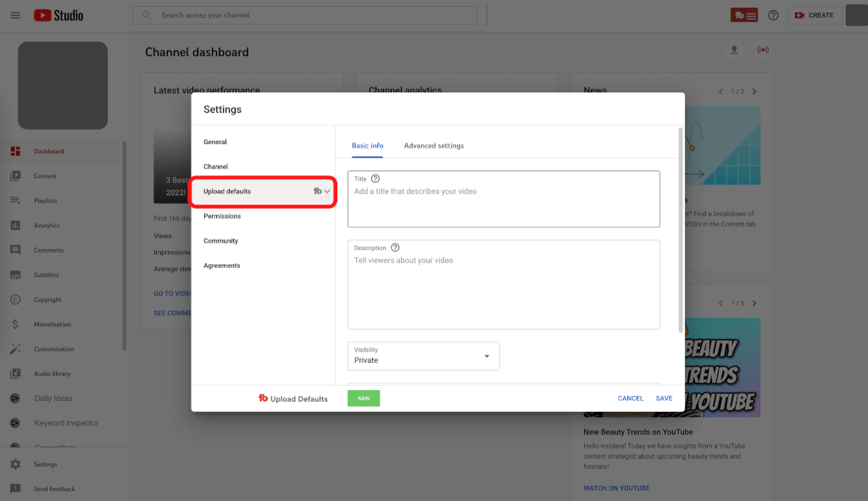Click the settings dialog vertical scrollbar
This screenshot has height=501, width=868.
point(680,229)
